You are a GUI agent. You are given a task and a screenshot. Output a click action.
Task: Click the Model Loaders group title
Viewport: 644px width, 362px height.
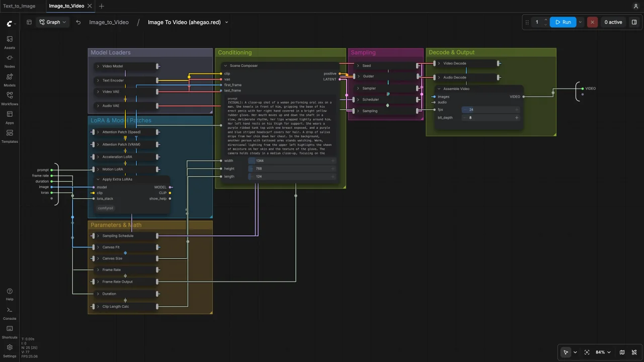click(x=111, y=52)
